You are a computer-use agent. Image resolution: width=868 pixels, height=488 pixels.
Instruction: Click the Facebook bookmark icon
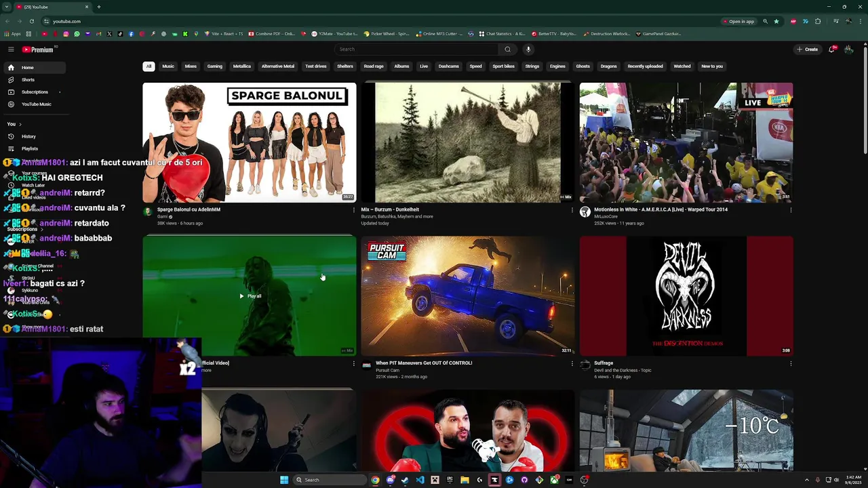tap(131, 33)
